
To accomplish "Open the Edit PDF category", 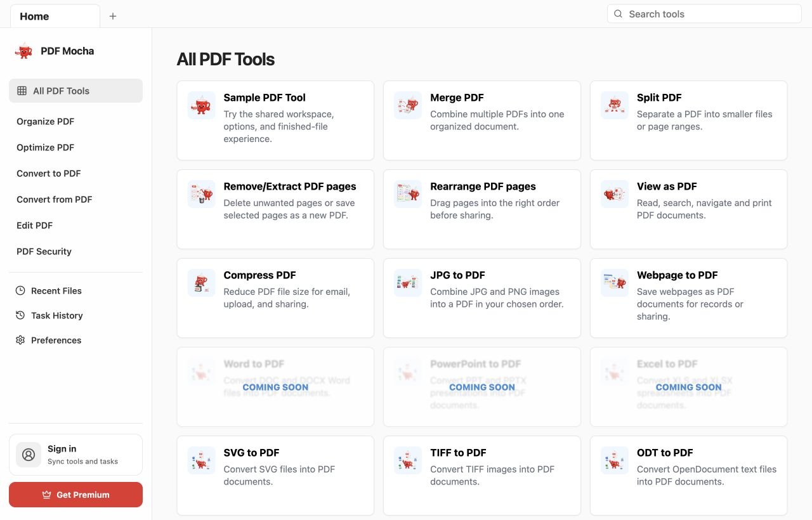I will click(x=34, y=225).
